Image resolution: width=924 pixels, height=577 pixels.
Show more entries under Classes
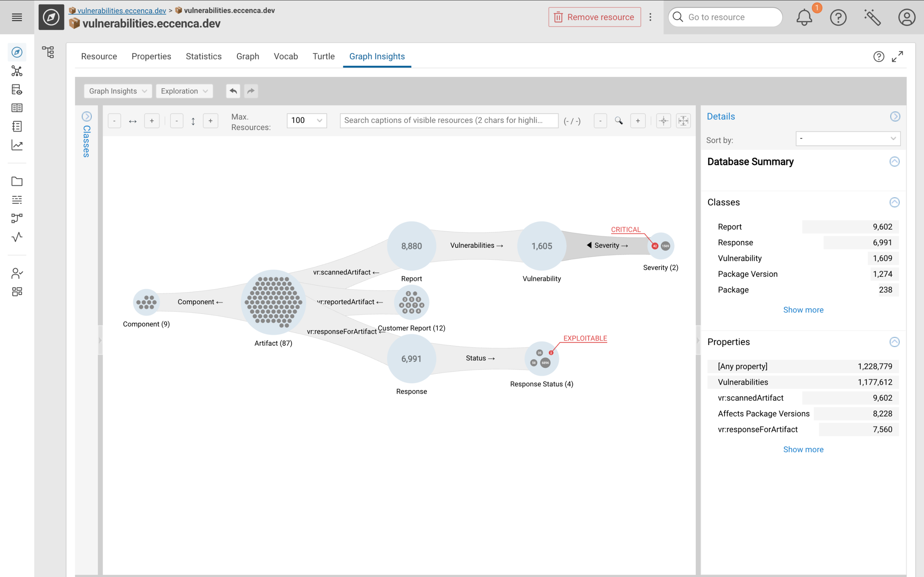(x=803, y=309)
